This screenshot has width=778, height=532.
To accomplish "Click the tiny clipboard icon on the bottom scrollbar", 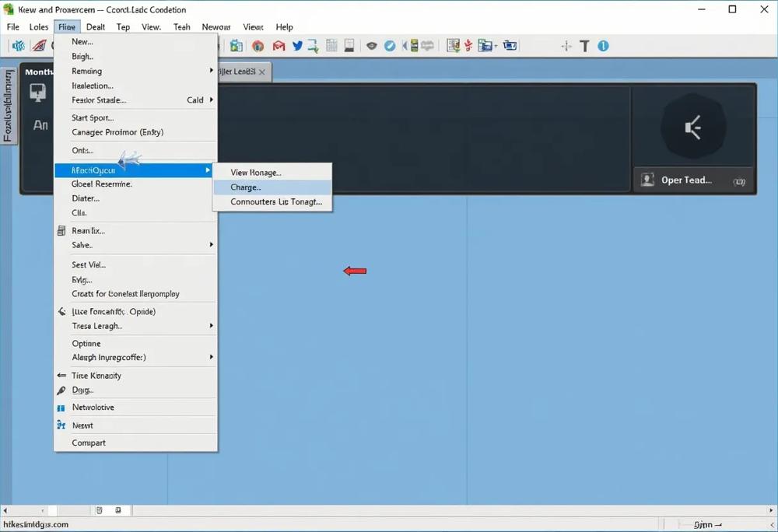I will coord(100,510).
